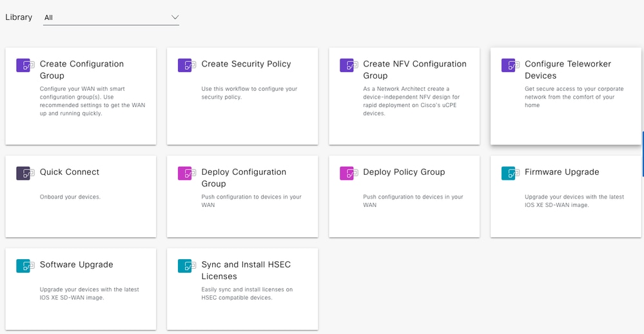Click the "Onboard your devices." description

click(x=70, y=197)
